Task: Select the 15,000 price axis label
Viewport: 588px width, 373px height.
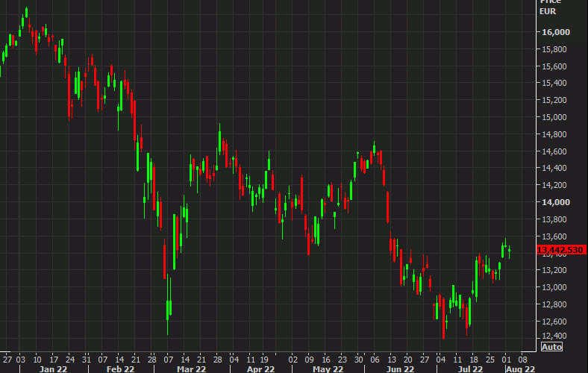Action: [x=554, y=117]
